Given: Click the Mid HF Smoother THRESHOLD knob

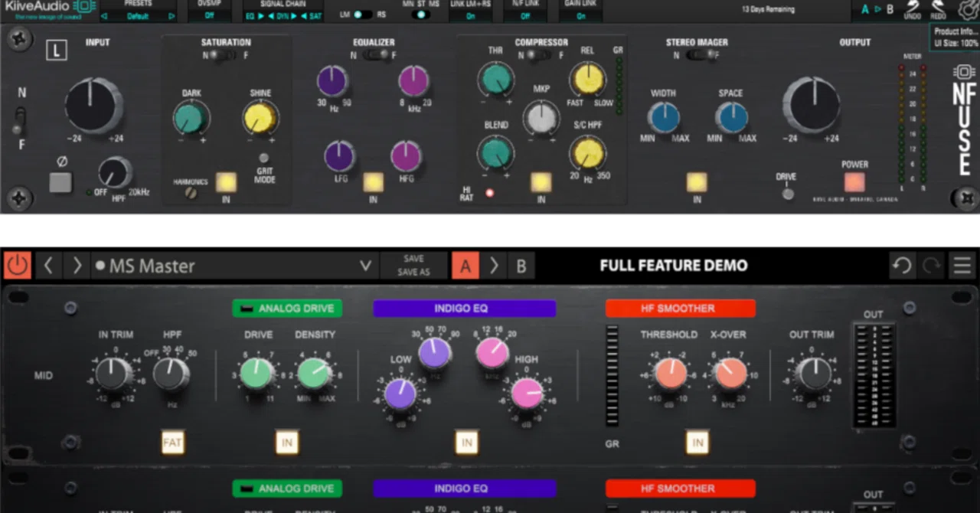Looking at the screenshot, I should [670, 374].
